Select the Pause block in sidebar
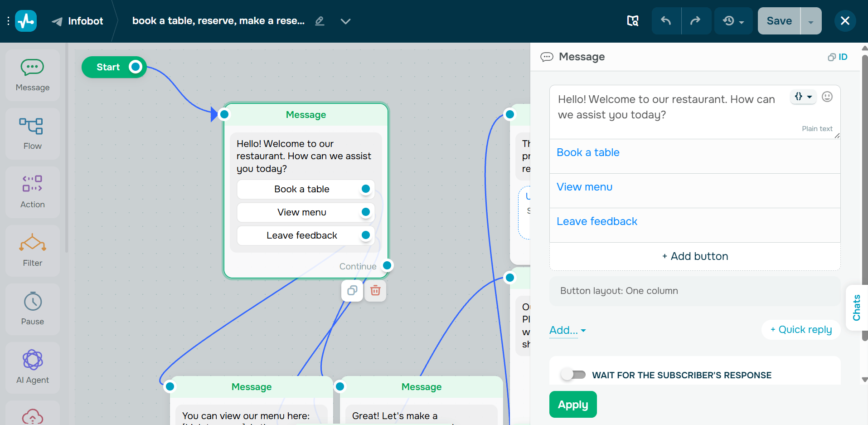Image resolution: width=868 pixels, height=425 pixels. click(x=33, y=309)
